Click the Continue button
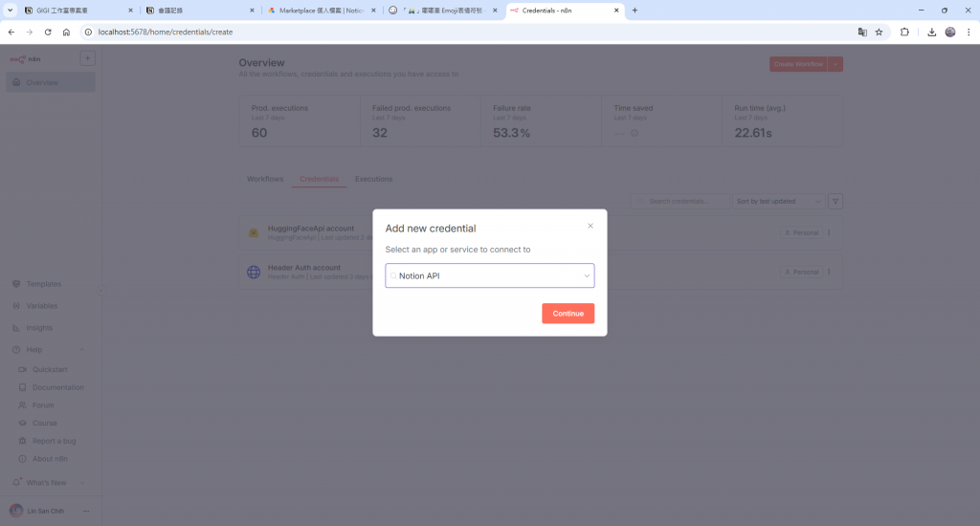The width and height of the screenshot is (980, 526). click(x=568, y=314)
